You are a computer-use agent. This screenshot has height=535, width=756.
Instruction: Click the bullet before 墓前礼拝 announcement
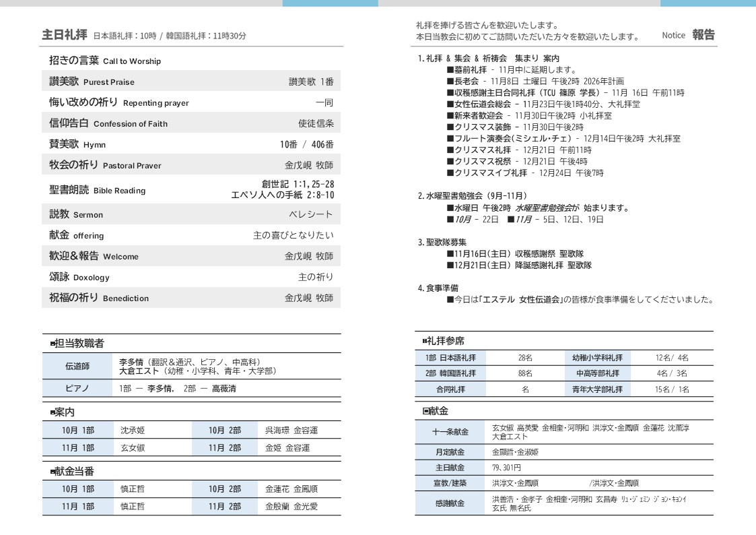click(x=450, y=70)
